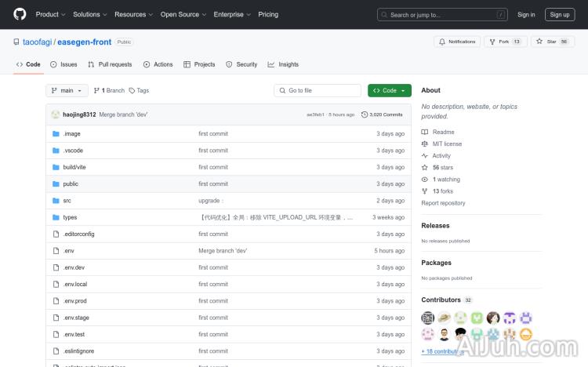
Task: Click the Report repository link
Action: click(x=443, y=203)
